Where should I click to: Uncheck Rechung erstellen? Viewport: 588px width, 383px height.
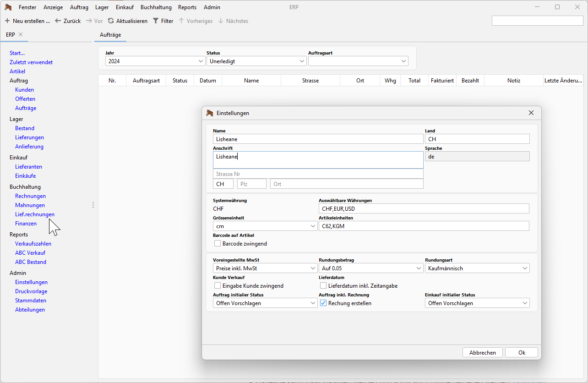[x=324, y=303]
